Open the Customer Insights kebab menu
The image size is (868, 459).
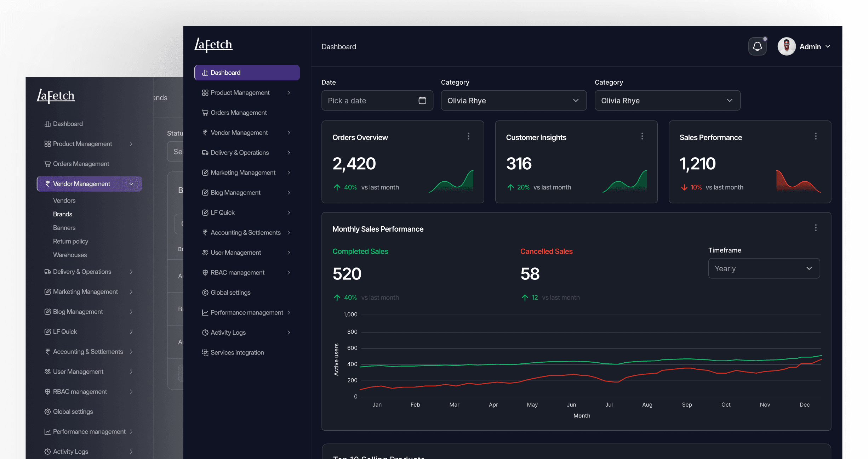click(x=642, y=136)
